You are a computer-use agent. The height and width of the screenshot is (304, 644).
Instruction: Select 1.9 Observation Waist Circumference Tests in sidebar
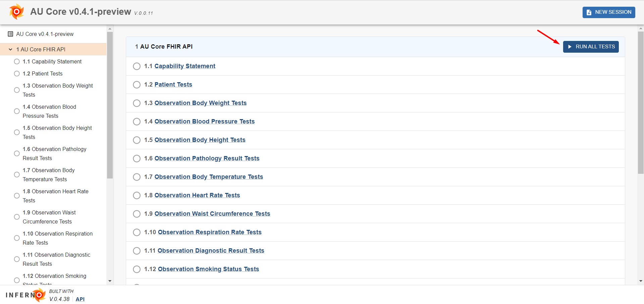click(49, 217)
